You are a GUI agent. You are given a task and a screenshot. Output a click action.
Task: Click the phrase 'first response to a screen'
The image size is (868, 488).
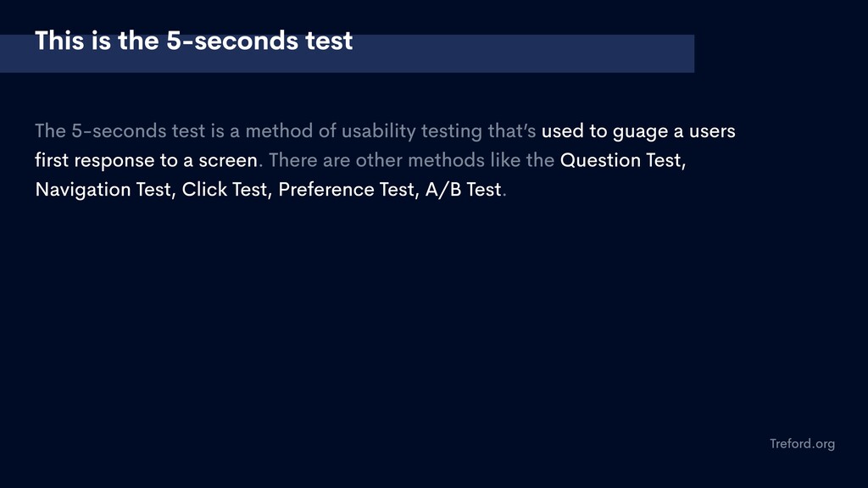(x=146, y=160)
